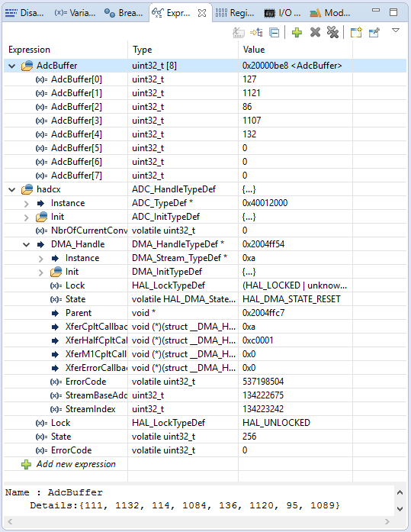Image resolution: width=411 pixels, height=532 pixels.
Task: Close the Expressions tab
Action: [x=202, y=13]
